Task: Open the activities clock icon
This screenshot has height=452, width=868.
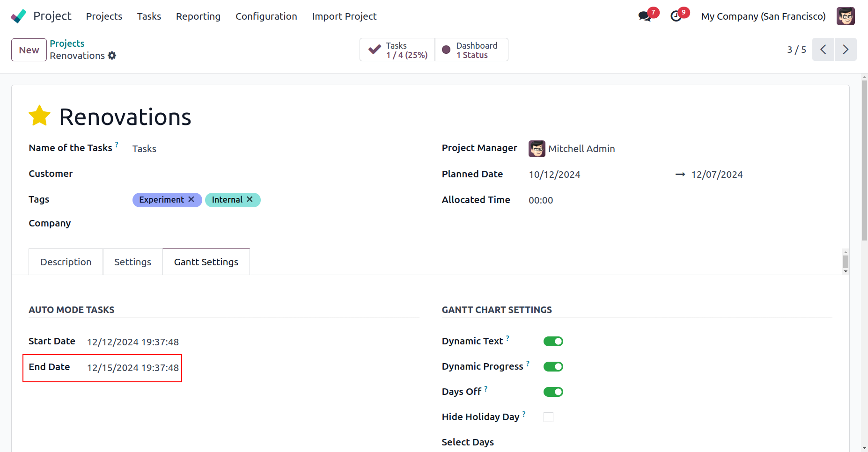Action: tap(676, 16)
